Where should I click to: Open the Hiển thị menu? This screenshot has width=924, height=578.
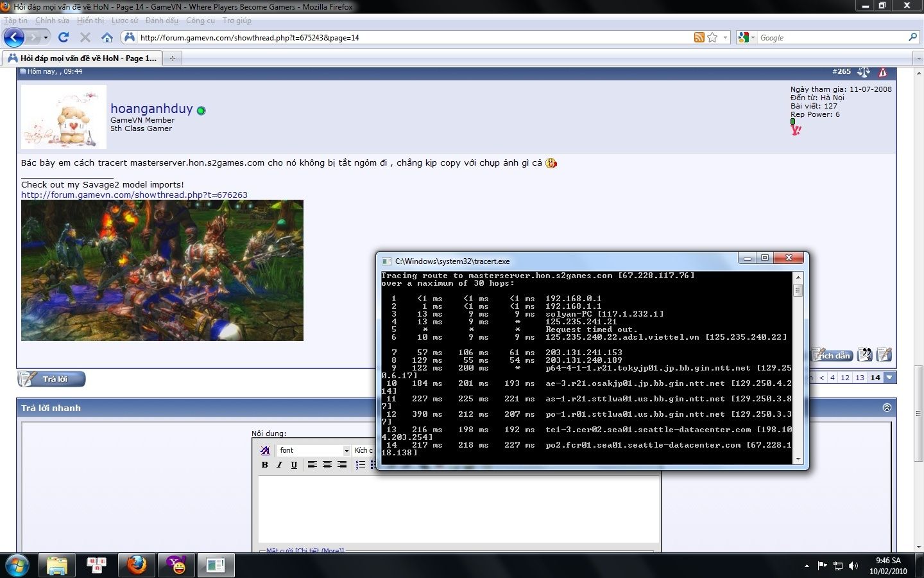point(90,21)
